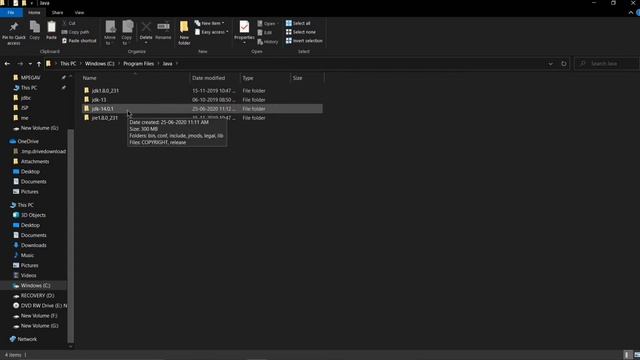Switch to the Home ribbon tab
Viewport: 640px width, 360px height.
click(x=34, y=13)
